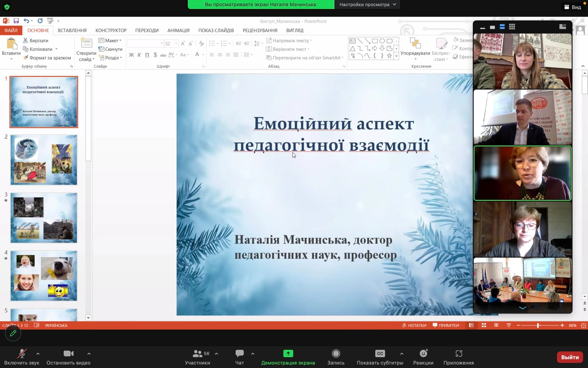This screenshot has height=368, width=588.
Task: Adjust the PowerPoint zoom slider
Action: coord(538,325)
